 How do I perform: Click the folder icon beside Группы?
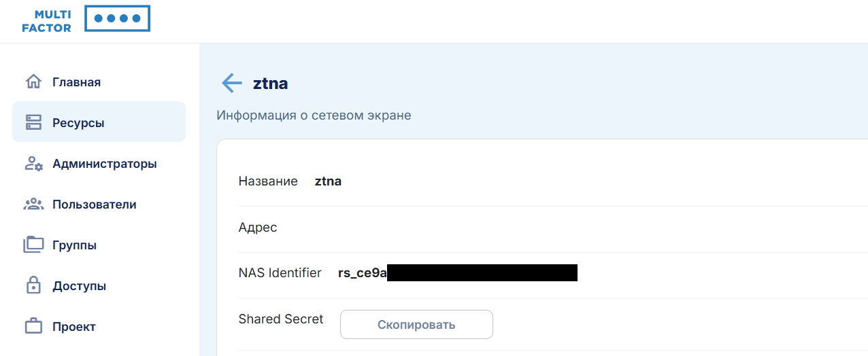point(33,245)
